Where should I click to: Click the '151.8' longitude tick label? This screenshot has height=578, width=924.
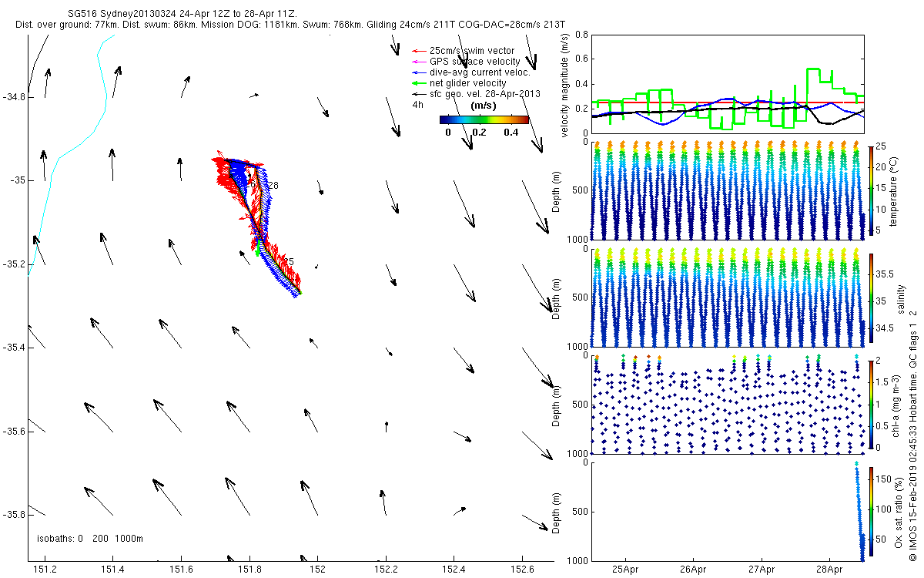point(249,570)
